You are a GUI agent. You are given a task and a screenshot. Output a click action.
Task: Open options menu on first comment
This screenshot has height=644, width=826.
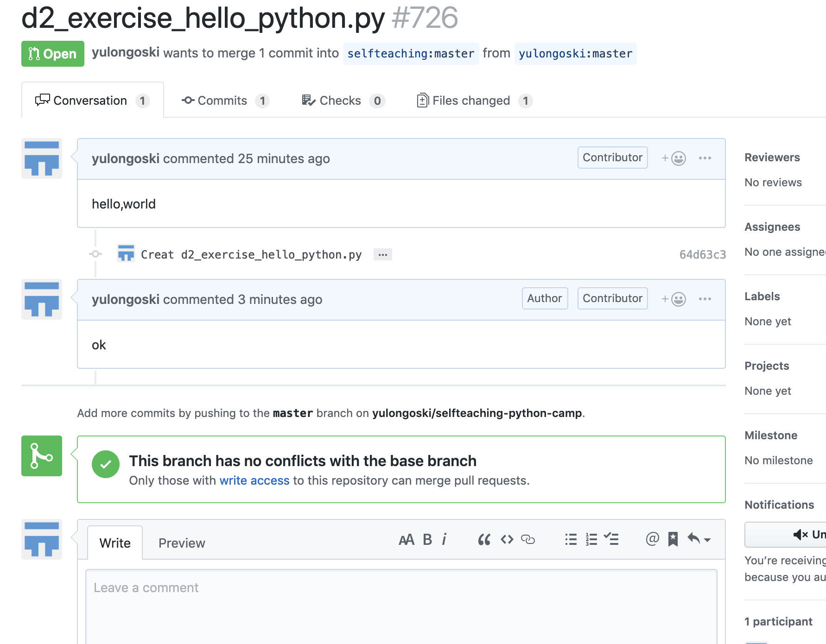tap(705, 158)
